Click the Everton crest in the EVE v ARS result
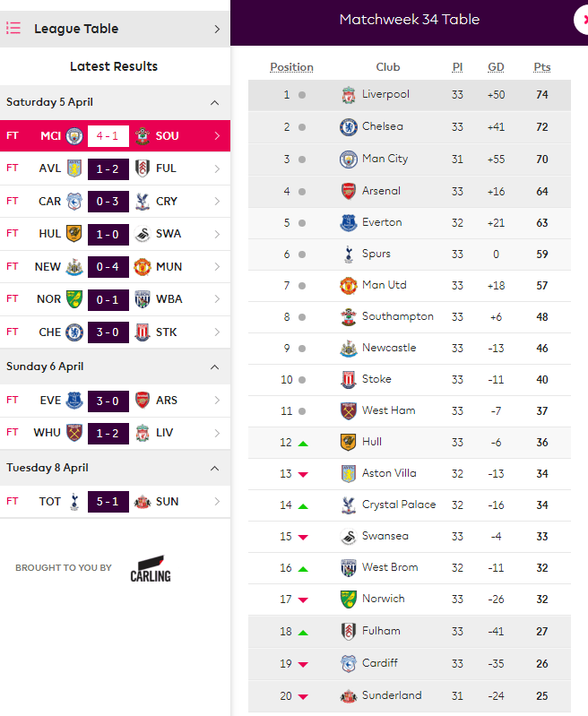Image resolution: width=588 pixels, height=716 pixels. click(75, 401)
